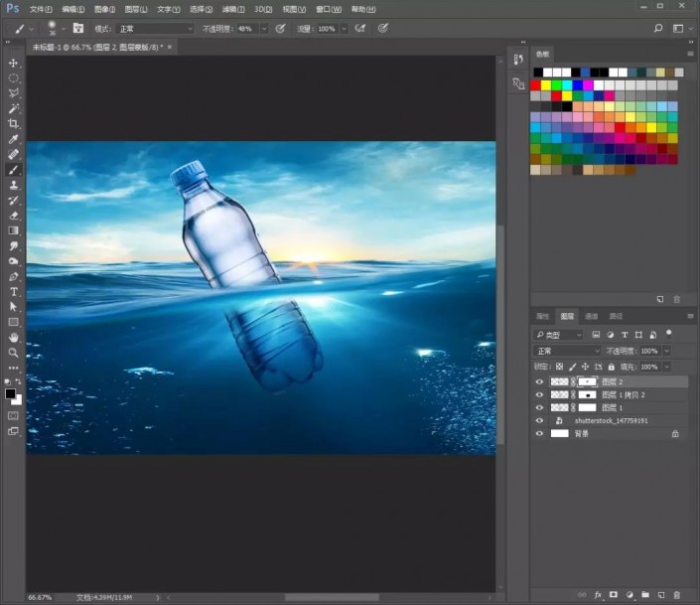Image resolution: width=700 pixels, height=605 pixels.
Task: Change the screen mode
Action: (x=13, y=431)
